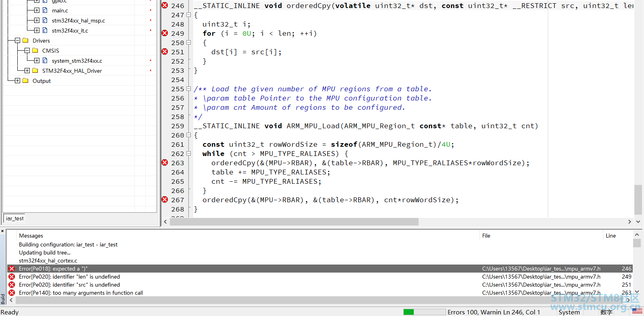Click 'stm32f4xx_hal_cortex.c' message line

[48, 261]
